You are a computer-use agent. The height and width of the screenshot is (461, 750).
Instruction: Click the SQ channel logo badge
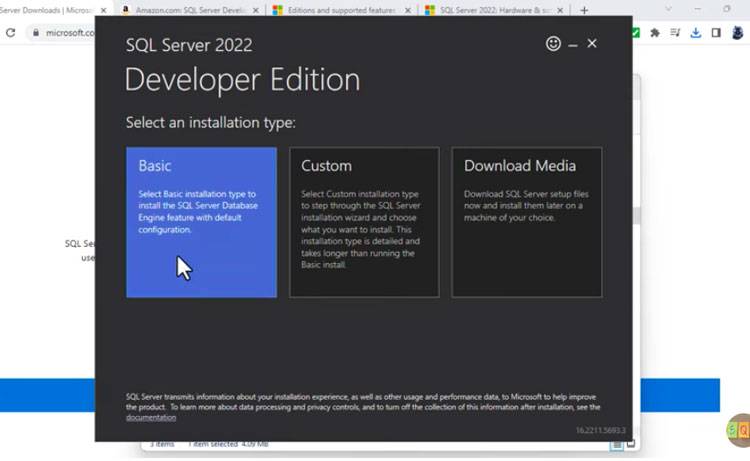738,431
